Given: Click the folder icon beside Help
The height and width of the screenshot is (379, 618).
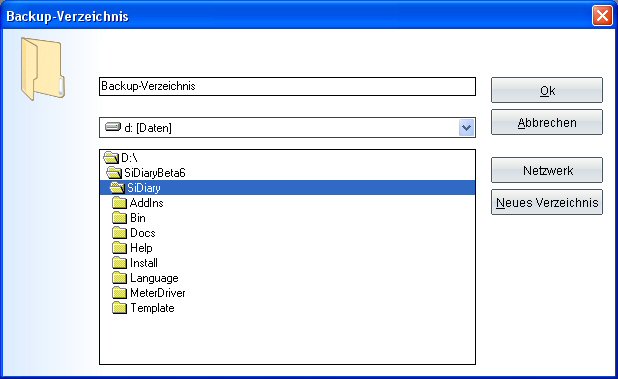Looking at the screenshot, I should coord(119,248).
